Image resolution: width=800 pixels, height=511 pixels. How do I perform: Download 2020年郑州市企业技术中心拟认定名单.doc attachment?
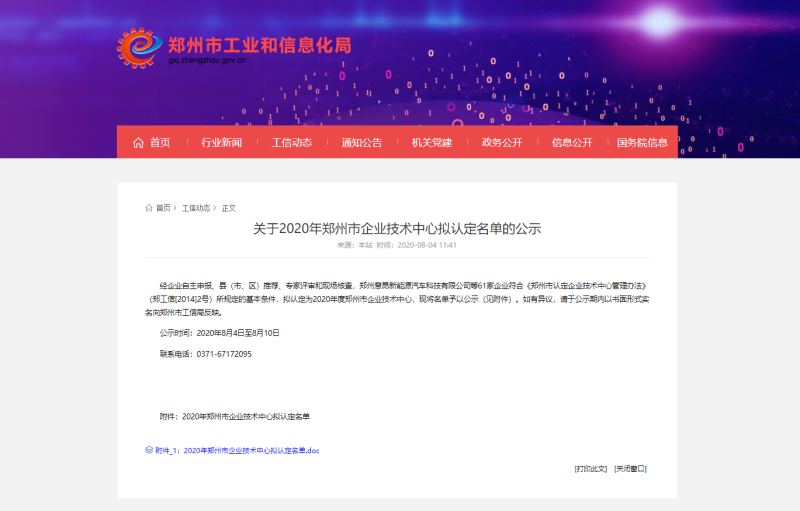click(237, 451)
